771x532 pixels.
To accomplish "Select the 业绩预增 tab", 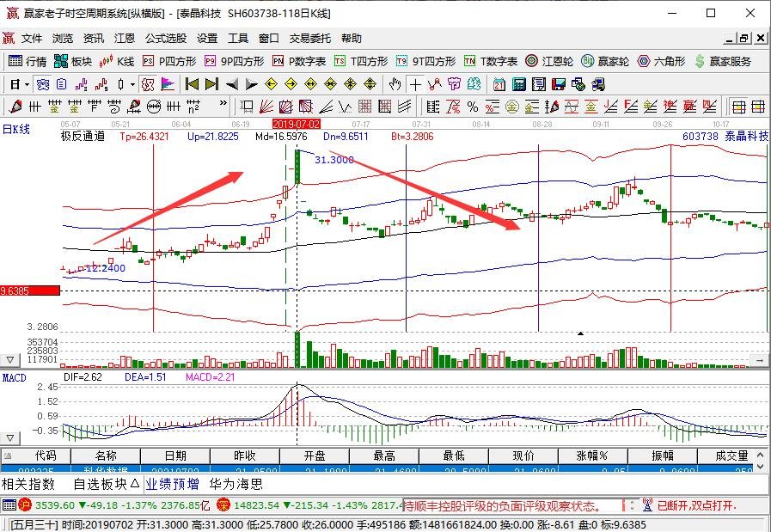I will [x=173, y=485].
